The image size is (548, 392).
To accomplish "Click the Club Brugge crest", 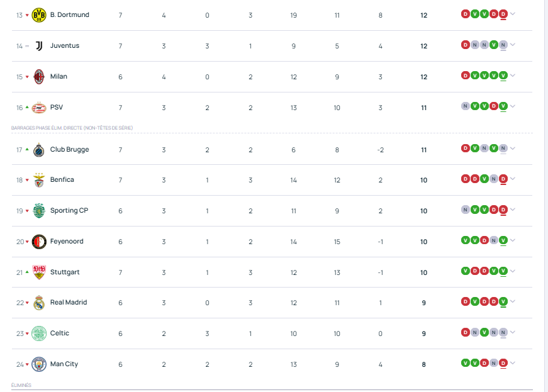I will pos(39,150).
